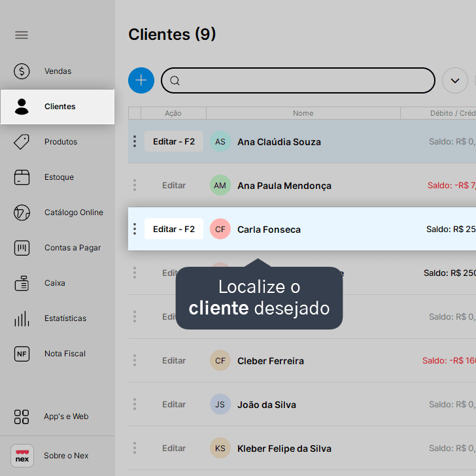Click Editar for Cleber Ferreira
This screenshot has height=476, width=476.
tap(174, 361)
